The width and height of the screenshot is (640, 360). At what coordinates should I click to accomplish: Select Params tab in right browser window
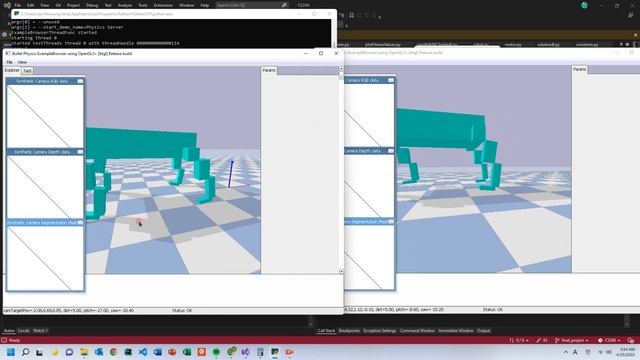pos(580,69)
